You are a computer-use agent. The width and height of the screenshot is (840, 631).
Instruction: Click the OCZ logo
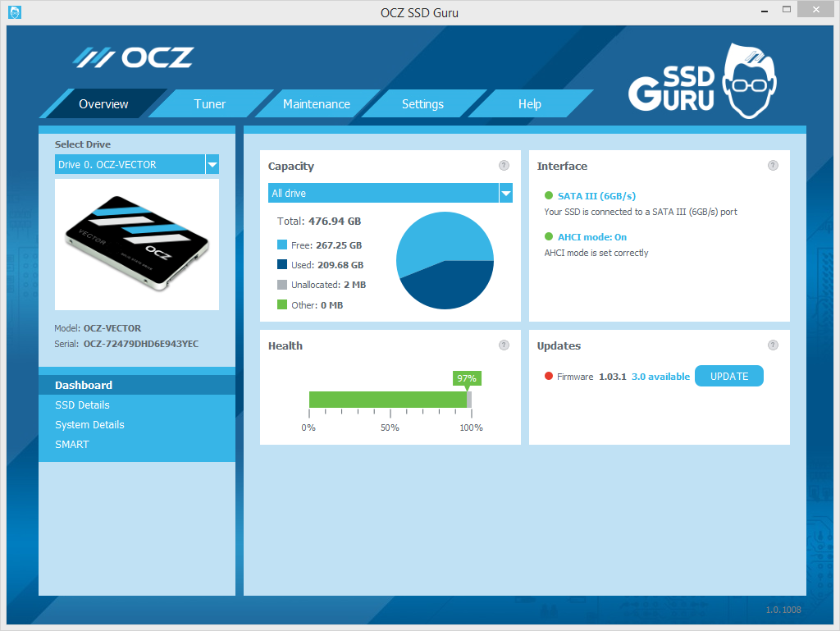coord(133,57)
